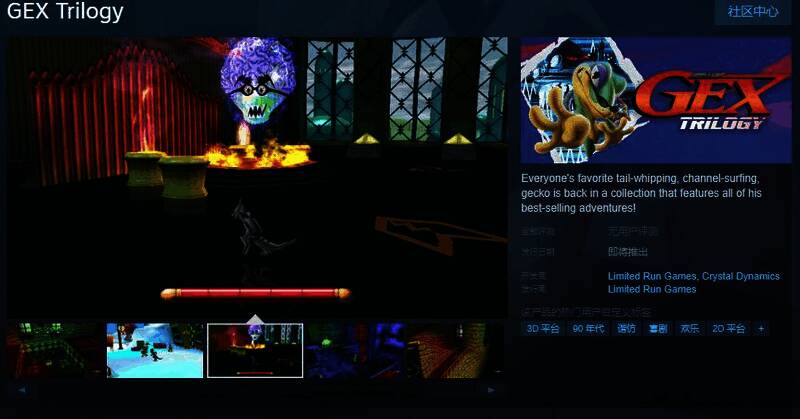The width and height of the screenshot is (800, 419).
Task: Open Limited Run Games publisher link
Action: point(652,289)
